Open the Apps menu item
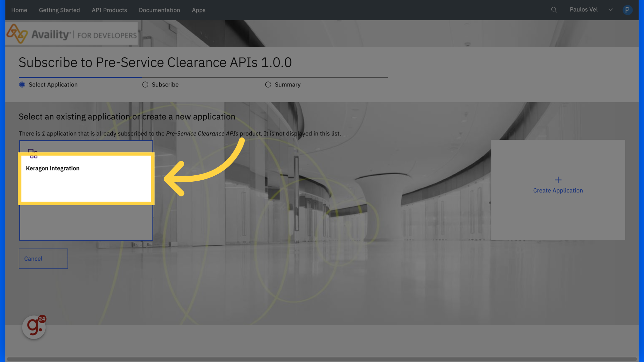Viewport: 644px width, 362px height. coord(199,10)
